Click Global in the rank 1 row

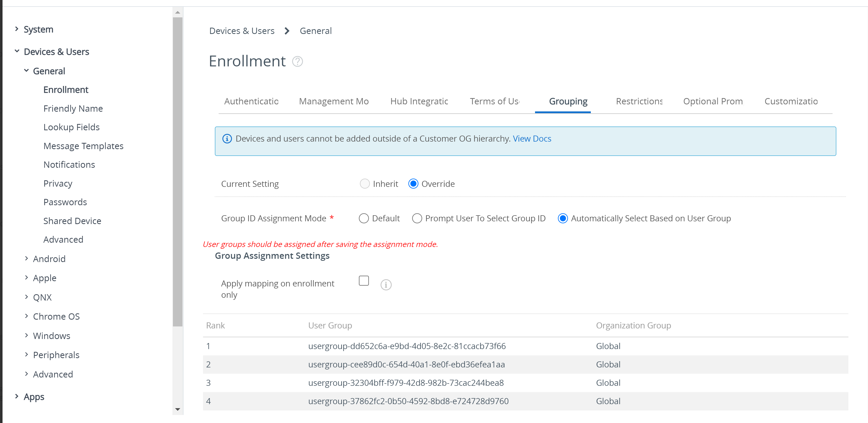(x=608, y=346)
